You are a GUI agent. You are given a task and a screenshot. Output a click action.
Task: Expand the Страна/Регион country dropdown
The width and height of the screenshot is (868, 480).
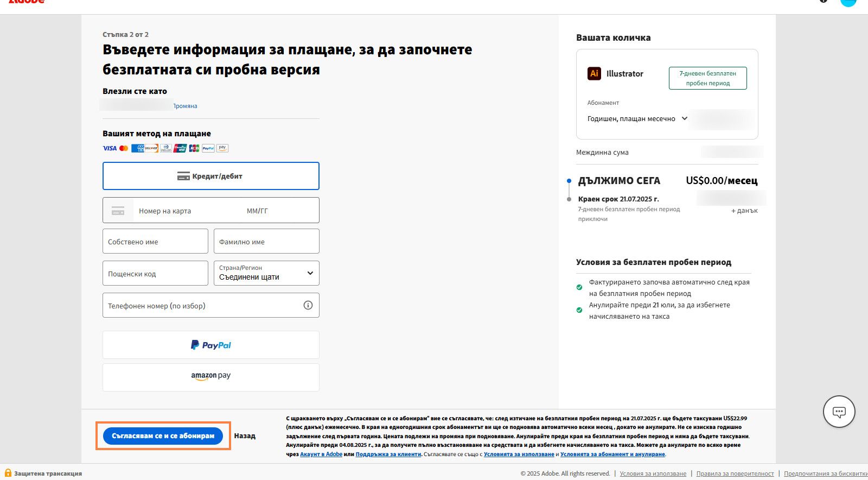coord(266,273)
